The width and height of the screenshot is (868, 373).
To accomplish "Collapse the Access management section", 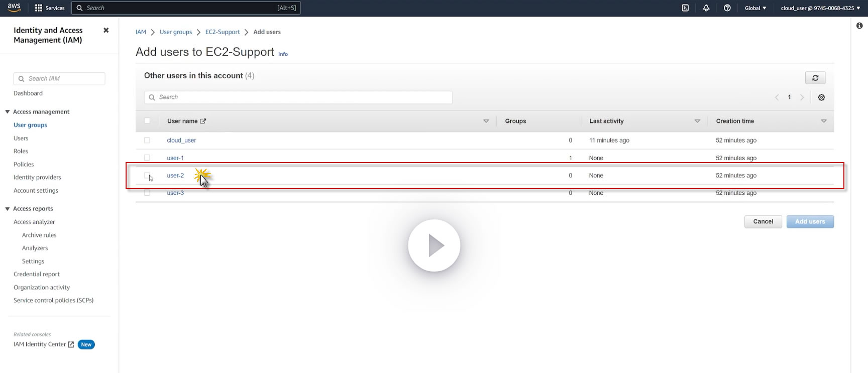I will pyautogui.click(x=8, y=111).
